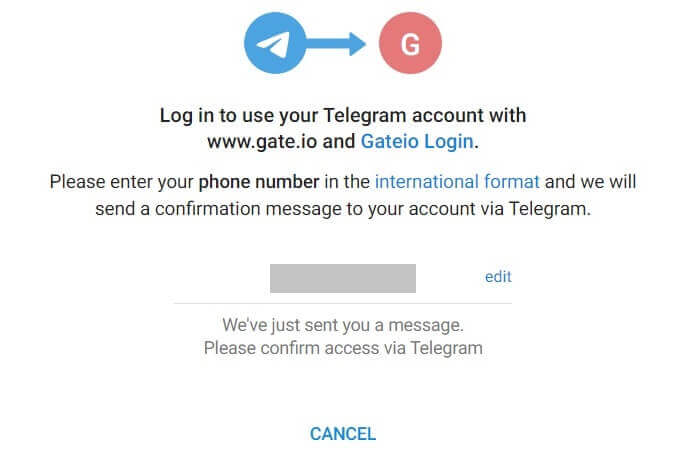Click edit to change the phone number
Screen dimensions: 679x461
click(x=498, y=277)
